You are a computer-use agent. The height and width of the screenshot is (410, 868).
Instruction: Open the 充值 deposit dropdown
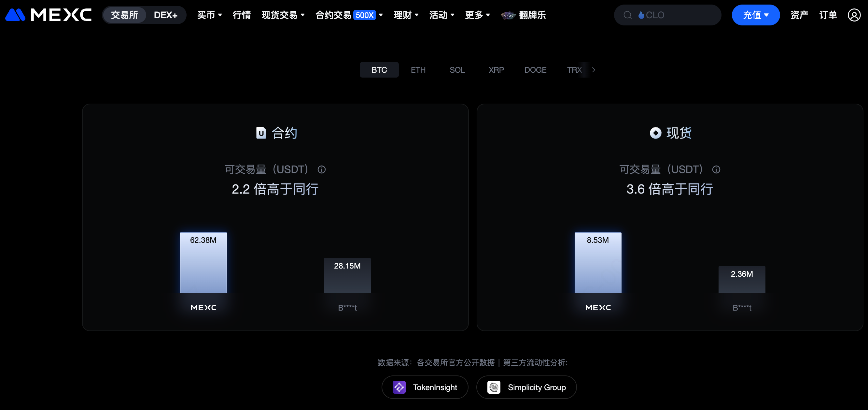pyautogui.click(x=755, y=15)
